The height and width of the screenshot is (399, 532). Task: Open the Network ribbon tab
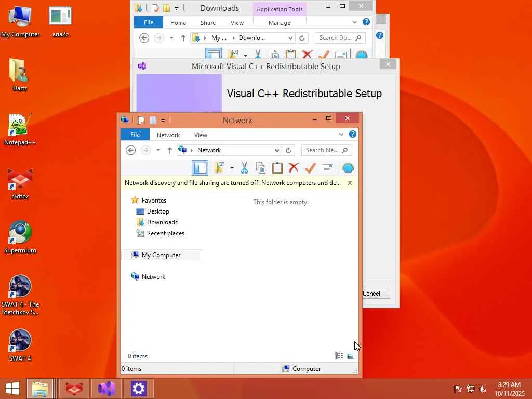[168, 135]
